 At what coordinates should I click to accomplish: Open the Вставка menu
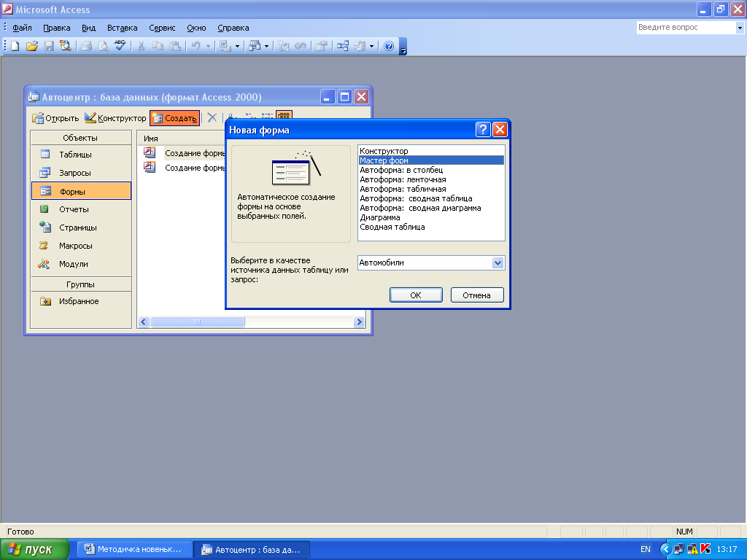(x=123, y=28)
